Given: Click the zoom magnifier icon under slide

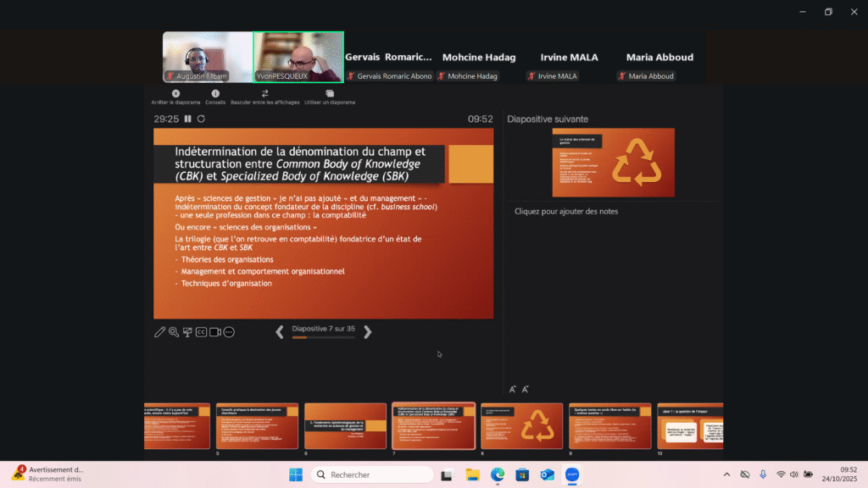Looking at the screenshot, I should (173, 332).
